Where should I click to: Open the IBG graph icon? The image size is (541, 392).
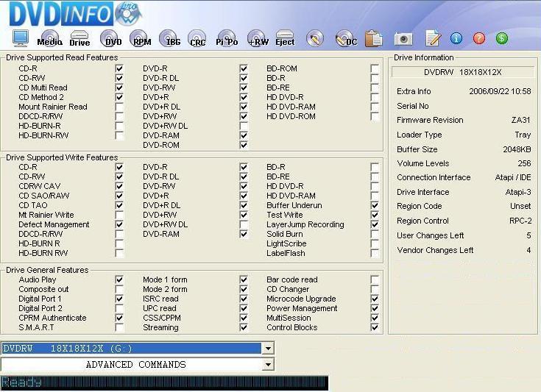(170, 38)
